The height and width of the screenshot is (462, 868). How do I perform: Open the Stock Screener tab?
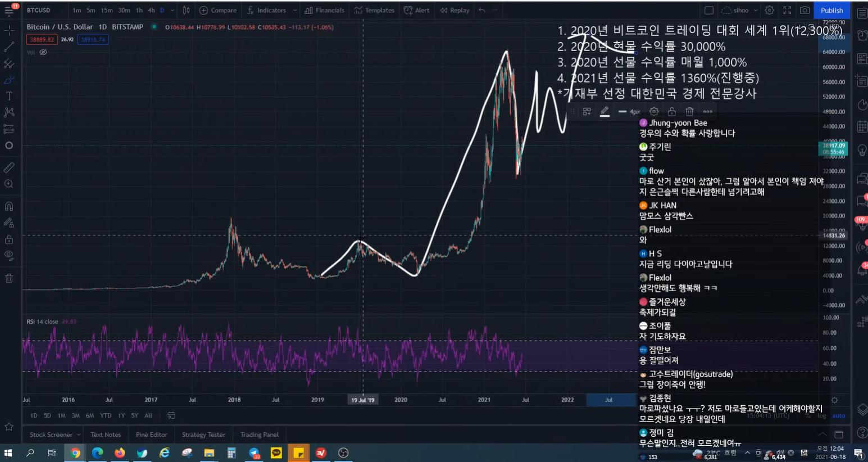51,434
